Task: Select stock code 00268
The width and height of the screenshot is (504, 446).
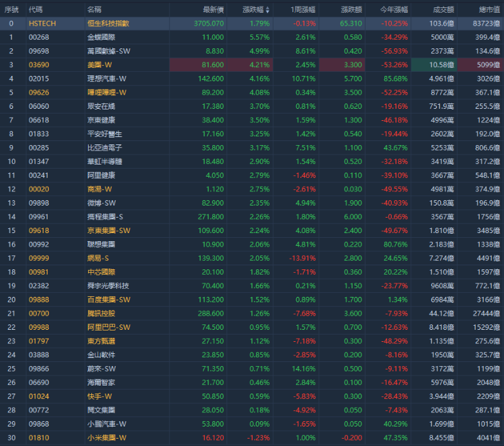Action: coord(39,37)
